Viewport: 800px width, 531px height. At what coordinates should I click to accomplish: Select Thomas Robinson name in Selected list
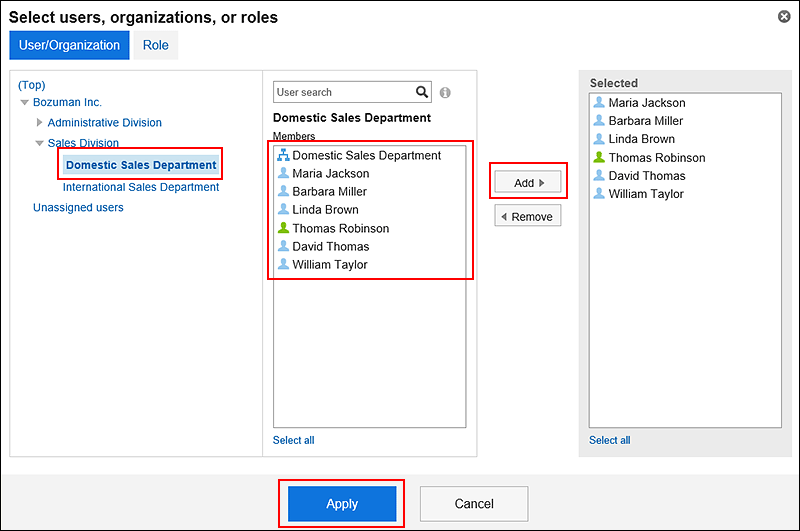(x=657, y=158)
